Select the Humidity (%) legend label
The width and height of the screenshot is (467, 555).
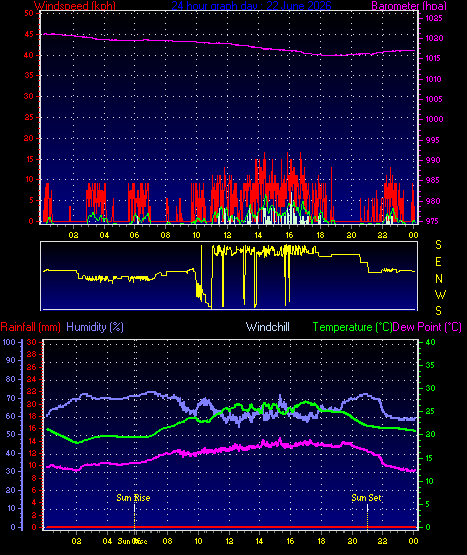coord(95,327)
